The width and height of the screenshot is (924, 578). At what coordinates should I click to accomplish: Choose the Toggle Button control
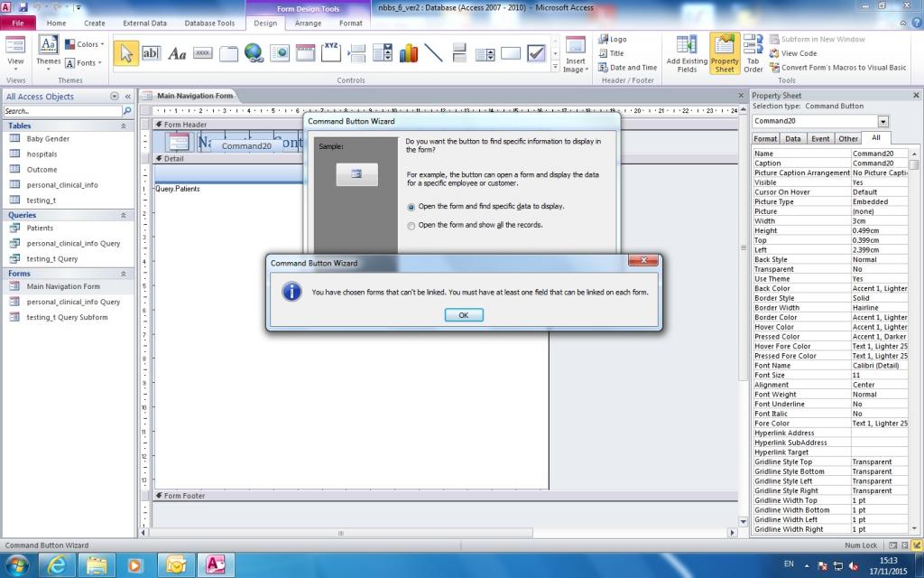pos(459,53)
